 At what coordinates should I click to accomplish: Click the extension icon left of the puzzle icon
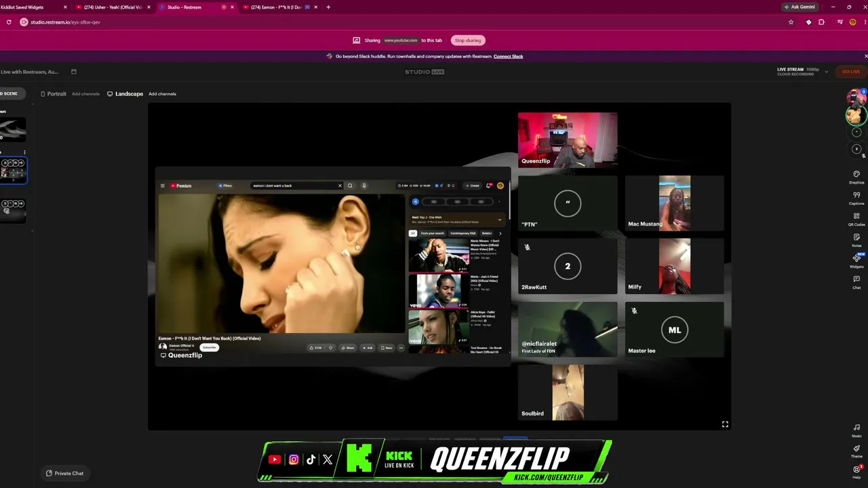click(808, 22)
